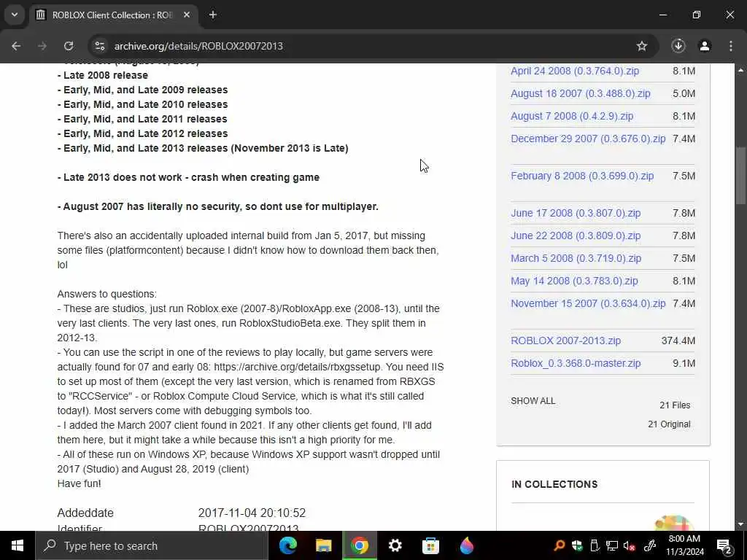The width and height of the screenshot is (747, 560).
Task: Close the ROBLOX Client Collection tab
Action: (x=187, y=15)
